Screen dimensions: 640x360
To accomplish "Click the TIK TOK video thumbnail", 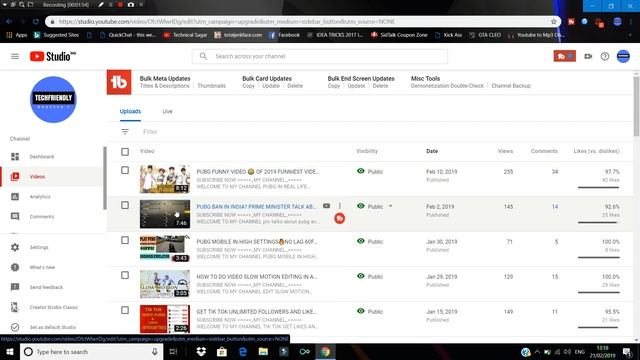I will [x=165, y=319].
